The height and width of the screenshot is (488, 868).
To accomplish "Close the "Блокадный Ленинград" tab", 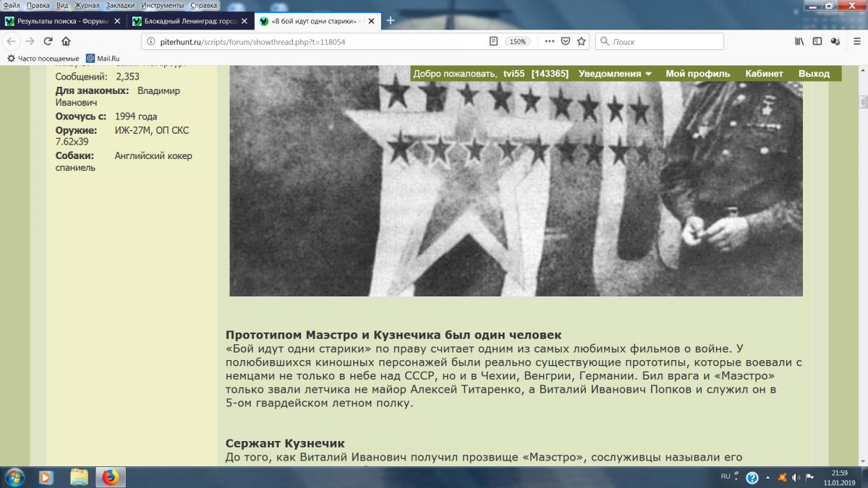I will pos(245,20).
